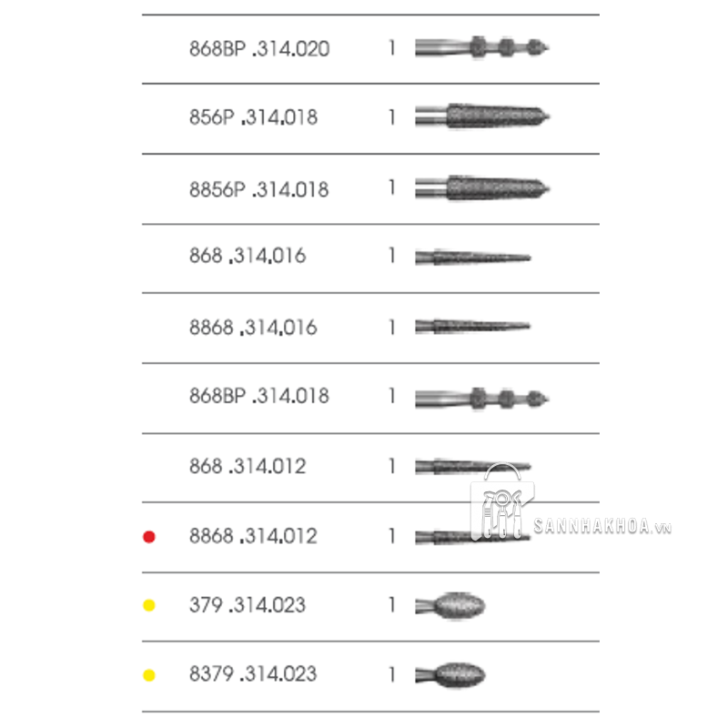Select the yellow dot beside 8379 .314.023
Screen dimensions: 728x728
[150, 675]
